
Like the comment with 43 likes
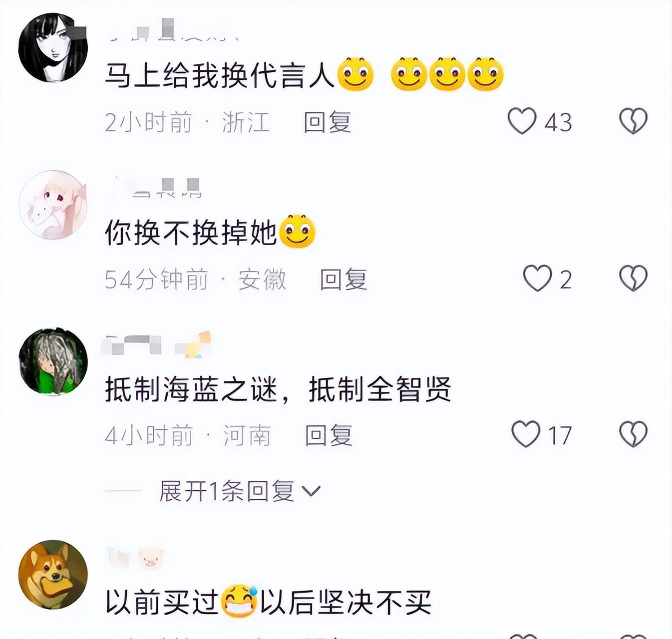pyautogui.click(x=522, y=121)
